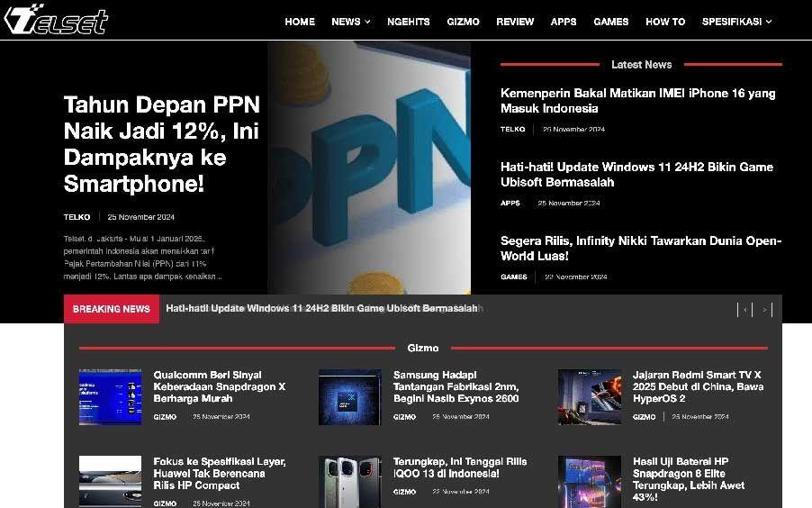
Task: Open iQOO 13 Indonesia release article
Action: 460,467
